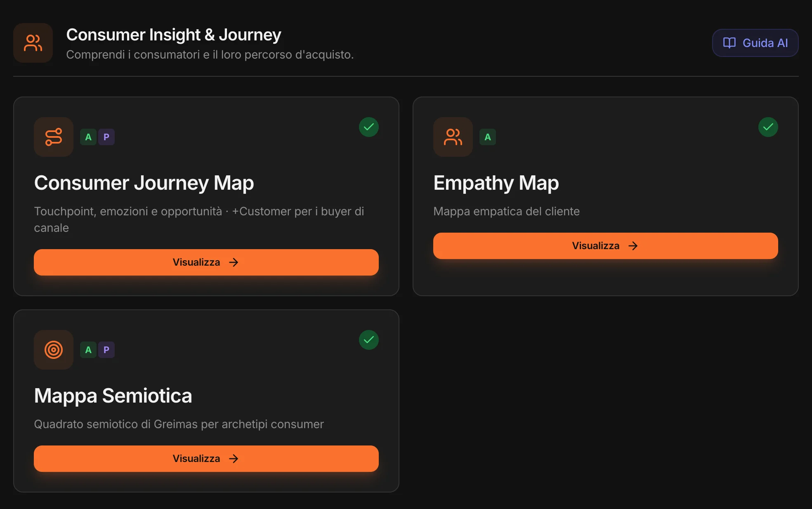
Task: Click the Consumer Journey Map route icon
Action: click(54, 137)
